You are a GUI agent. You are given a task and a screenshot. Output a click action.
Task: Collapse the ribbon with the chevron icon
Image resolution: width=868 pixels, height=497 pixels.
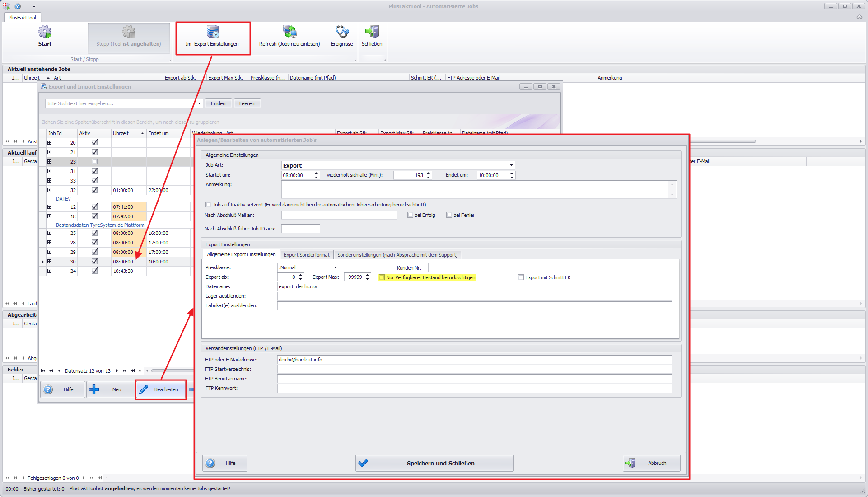point(859,17)
